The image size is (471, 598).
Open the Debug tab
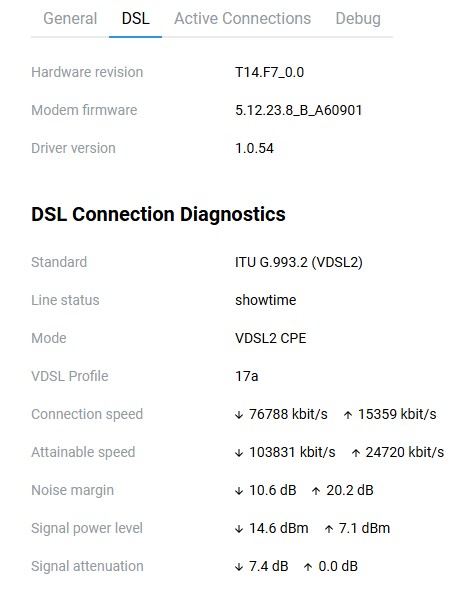coord(358,18)
